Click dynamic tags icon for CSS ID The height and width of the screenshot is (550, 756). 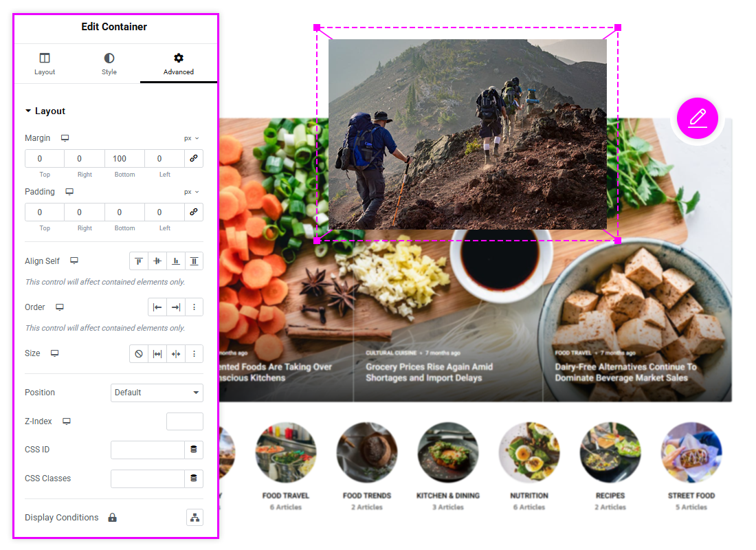(x=194, y=450)
